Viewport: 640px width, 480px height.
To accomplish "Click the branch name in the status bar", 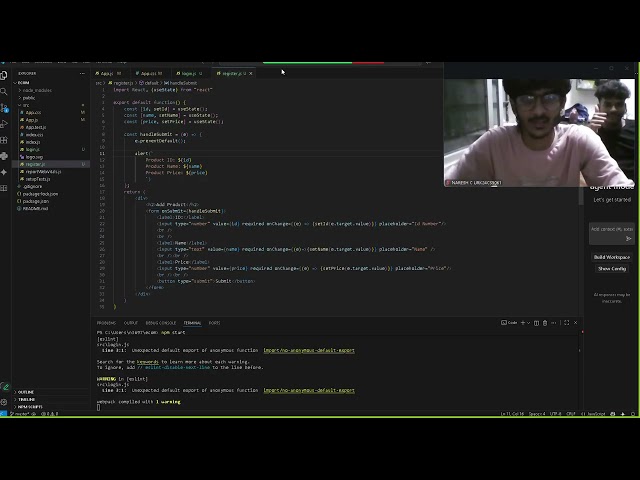I will click(22, 414).
